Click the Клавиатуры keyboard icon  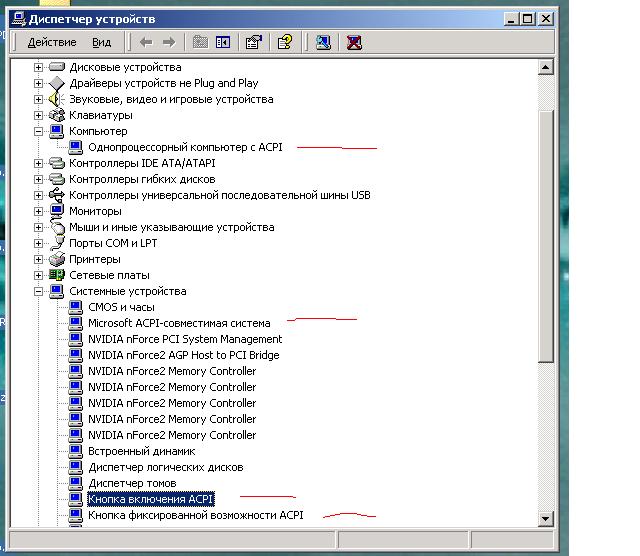pyautogui.click(x=57, y=115)
